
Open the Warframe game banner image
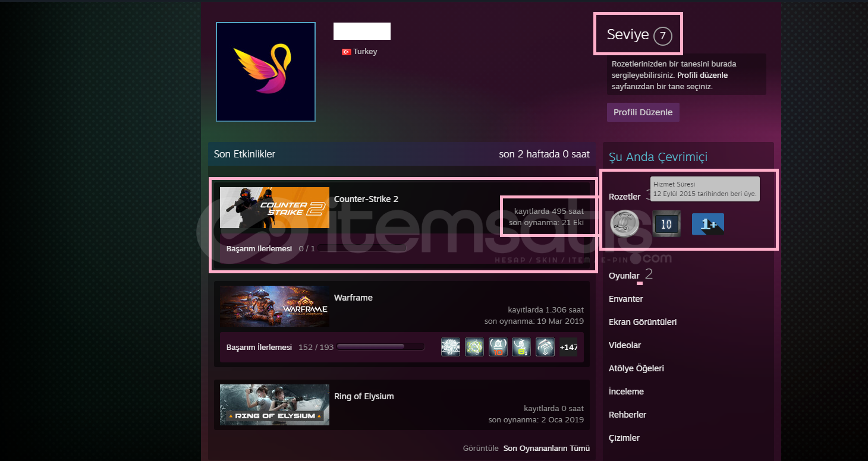(x=275, y=307)
